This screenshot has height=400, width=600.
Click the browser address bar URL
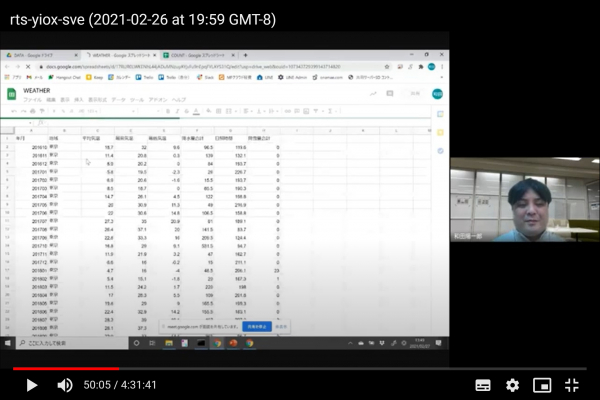pos(200,66)
